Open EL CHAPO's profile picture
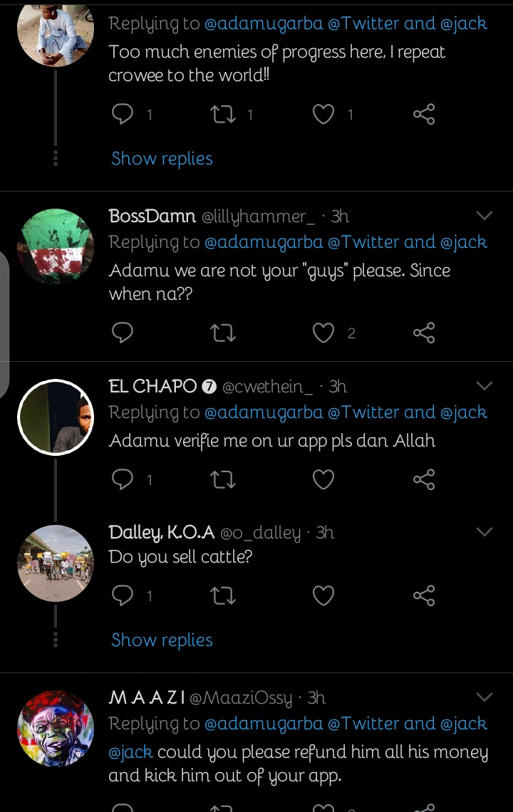This screenshot has height=812, width=513. 56,417
